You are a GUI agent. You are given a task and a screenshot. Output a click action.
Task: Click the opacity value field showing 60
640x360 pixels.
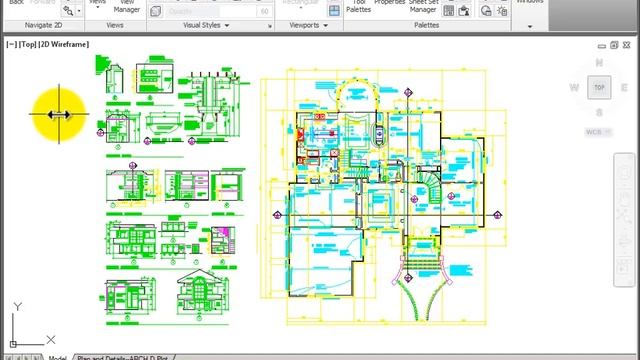click(x=264, y=11)
